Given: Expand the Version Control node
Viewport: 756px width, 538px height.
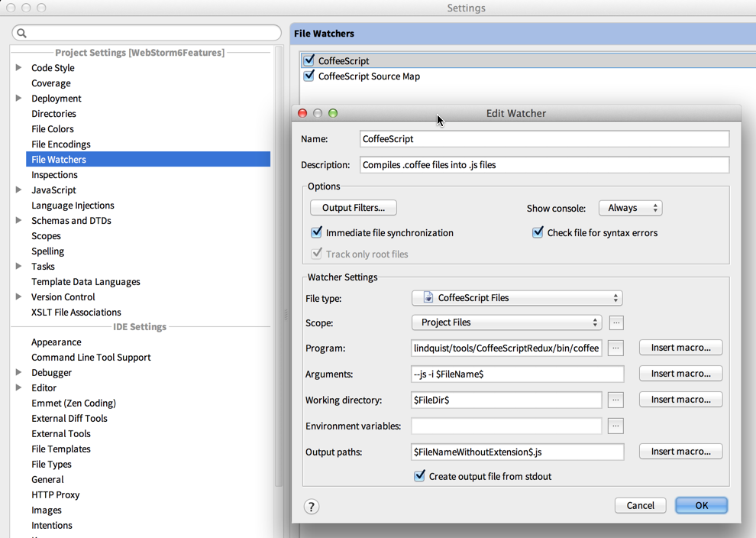Looking at the screenshot, I should [19, 297].
